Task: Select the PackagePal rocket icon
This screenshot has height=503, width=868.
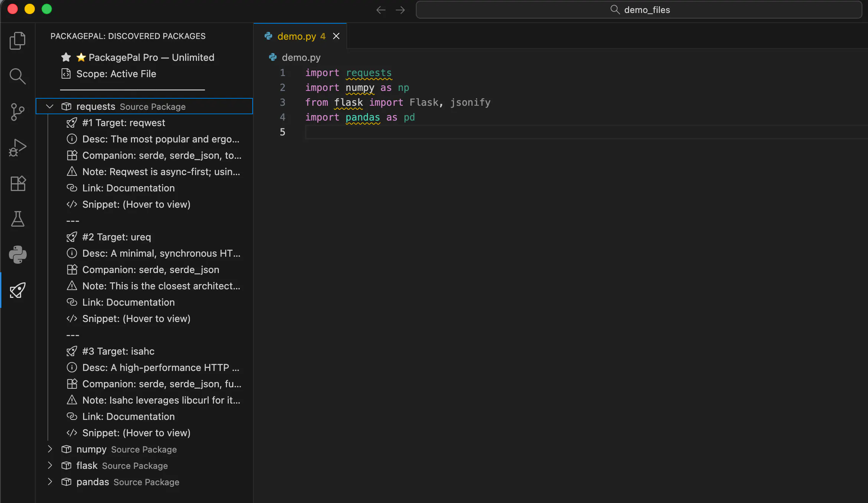Action: pyautogui.click(x=17, y=290)
